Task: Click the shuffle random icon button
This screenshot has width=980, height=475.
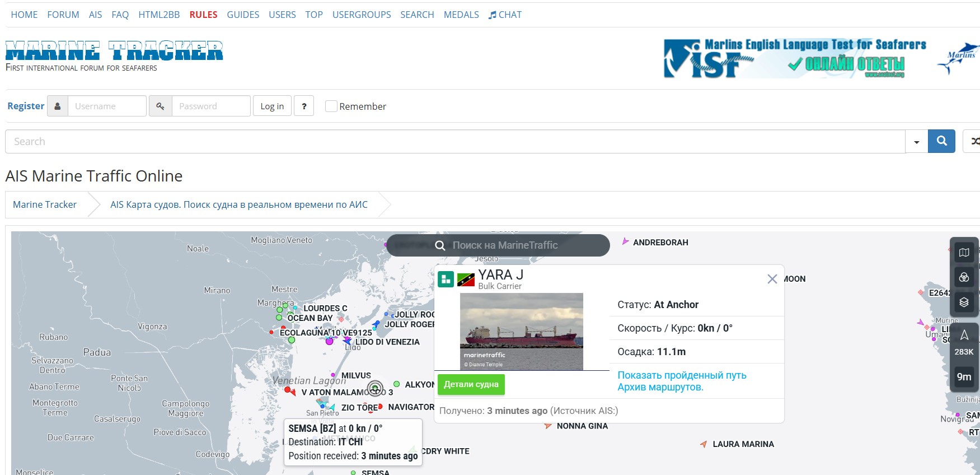Action: coord(974,141)
